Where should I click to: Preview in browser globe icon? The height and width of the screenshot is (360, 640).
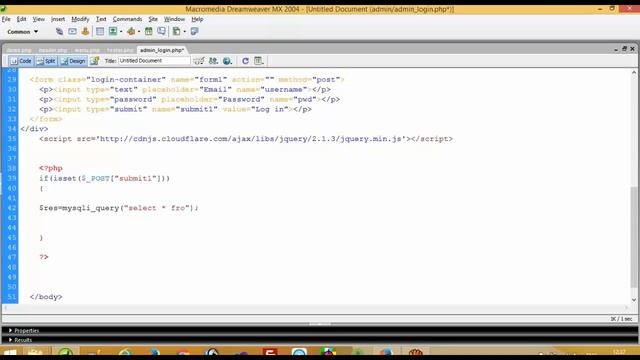click(227, 61)
